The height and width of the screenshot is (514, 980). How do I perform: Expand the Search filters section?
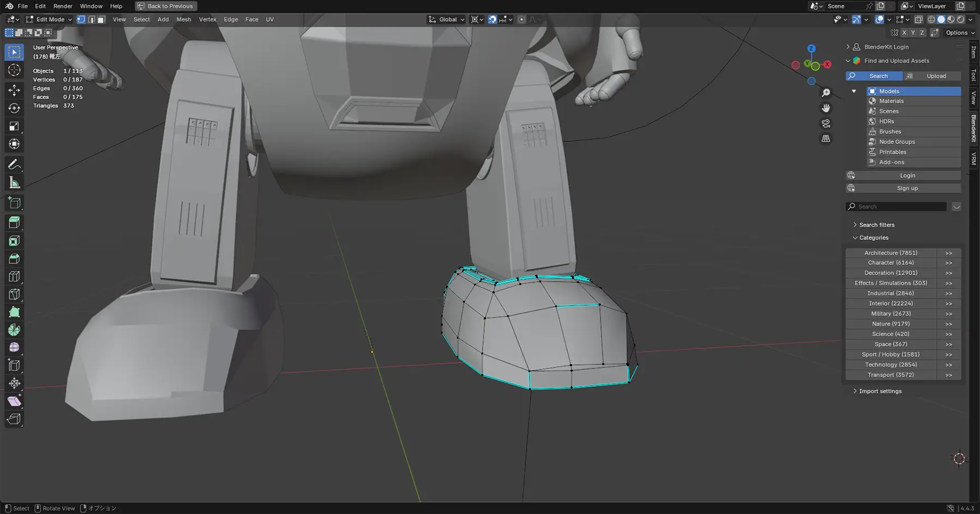(x=876, y=225)
